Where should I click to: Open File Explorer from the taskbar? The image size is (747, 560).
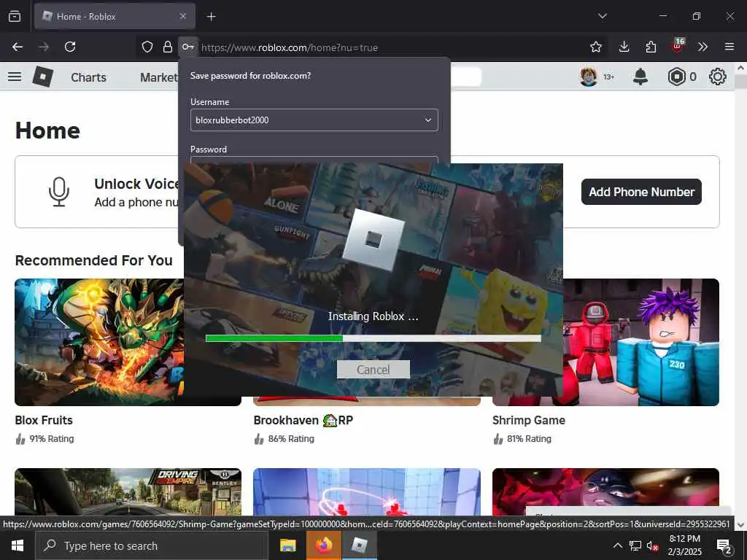click(287, 545)
